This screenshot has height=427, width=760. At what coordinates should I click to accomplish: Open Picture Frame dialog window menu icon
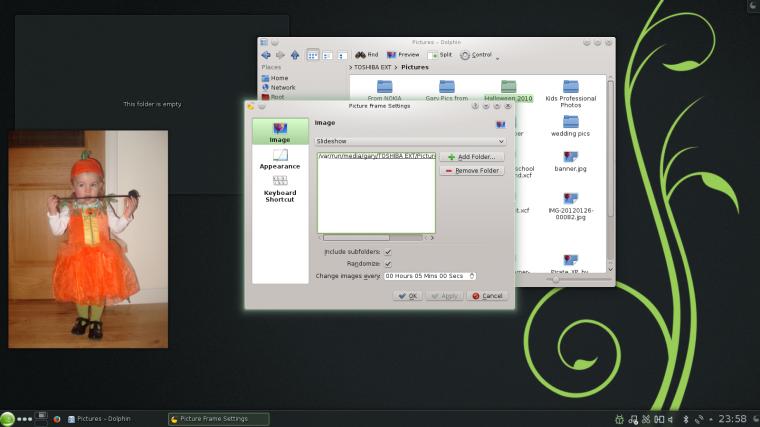[251, 106]
